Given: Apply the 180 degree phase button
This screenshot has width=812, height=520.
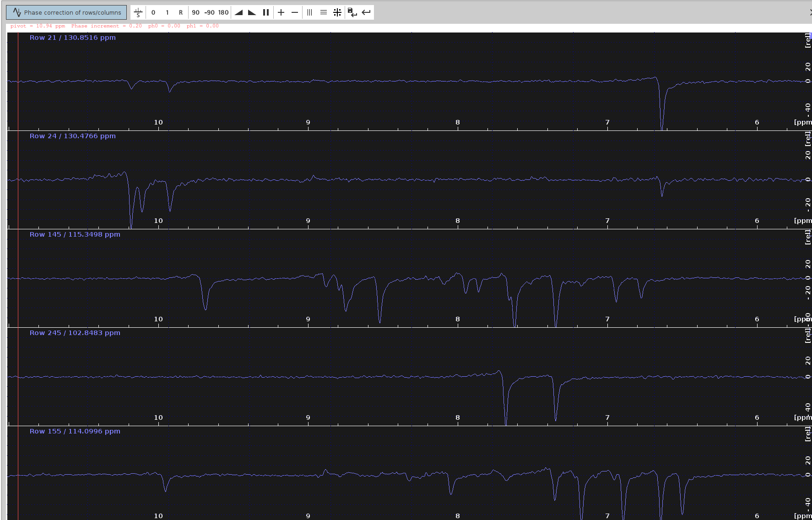Looking at the screenshot, I should [x=223, y=12].
